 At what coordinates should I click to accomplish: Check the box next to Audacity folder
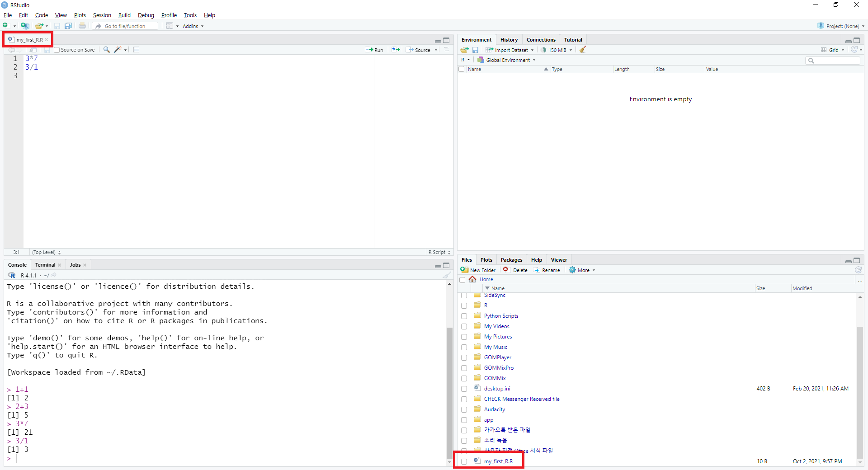[x=464, y=409]
